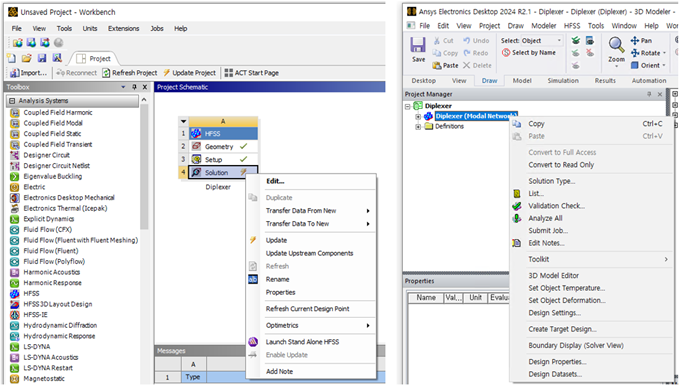Switch to the Results ribbon tab

(605, 81)
